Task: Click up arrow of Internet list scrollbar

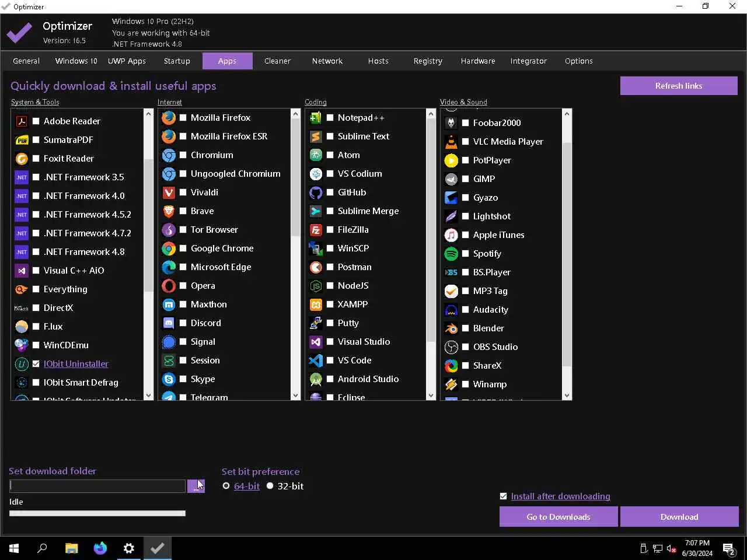Action: coord(295,114)
